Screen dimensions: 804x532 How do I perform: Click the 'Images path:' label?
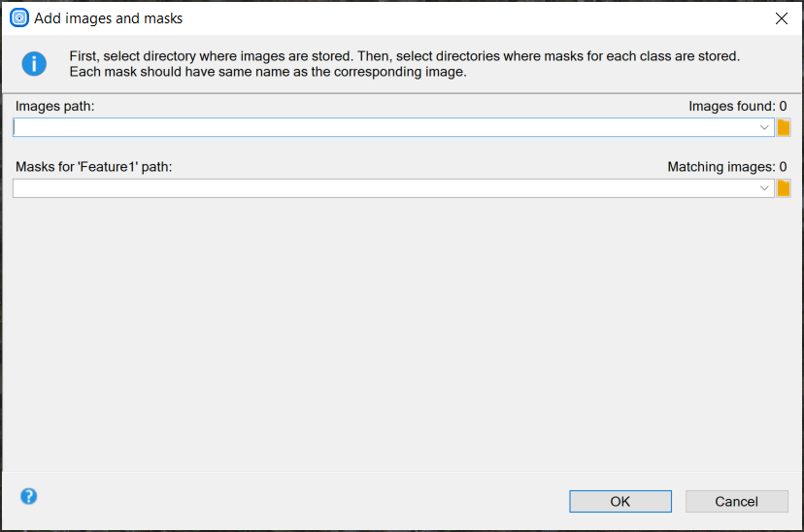(54, 106)
